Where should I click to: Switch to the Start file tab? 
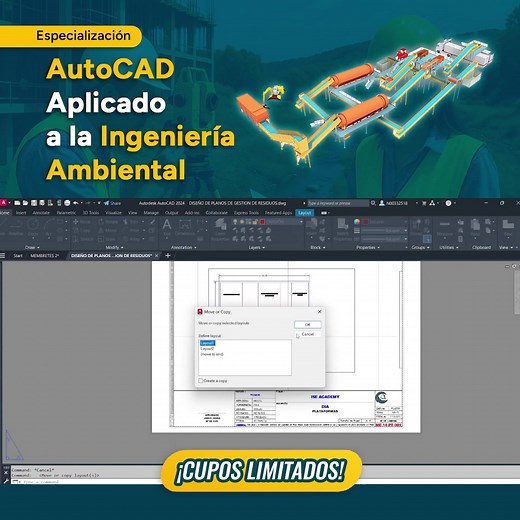(18, 256)
